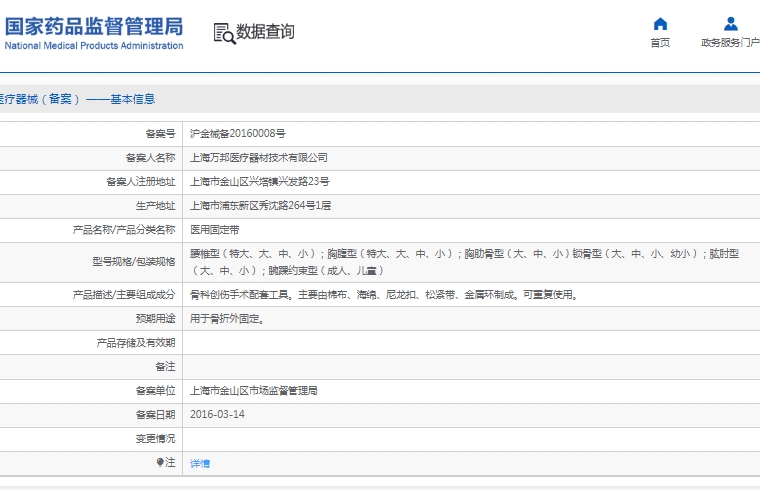This screenshot has height=490, width=760.
Task: Click the National Medical Products Administration text
Action: pos(94,46)
